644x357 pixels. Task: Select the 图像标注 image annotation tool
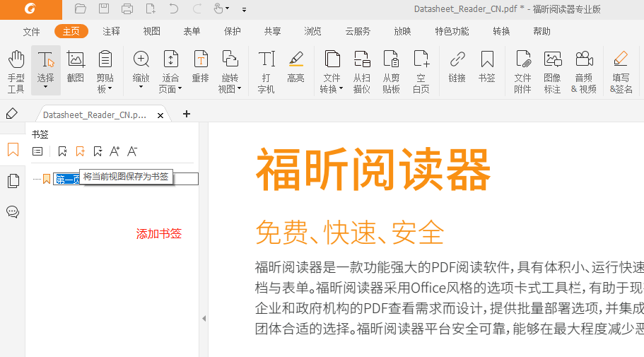click(x=552, y=71)
